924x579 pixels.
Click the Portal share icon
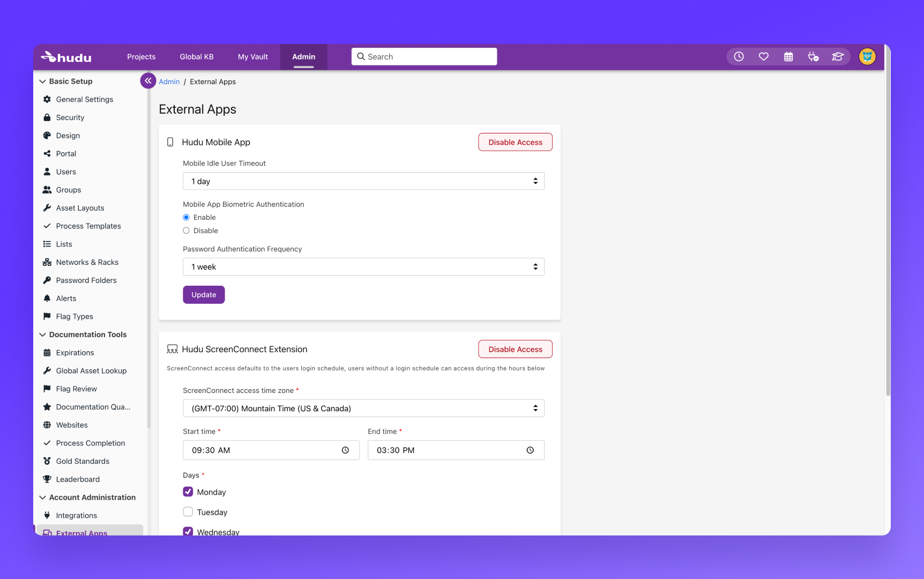[47, 153]
